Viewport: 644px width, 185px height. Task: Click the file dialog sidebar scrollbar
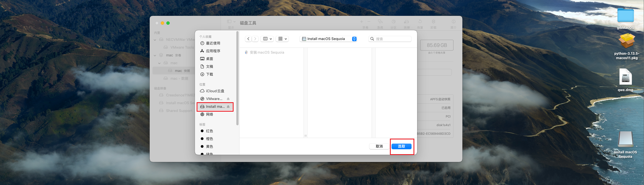coord(237,78)
